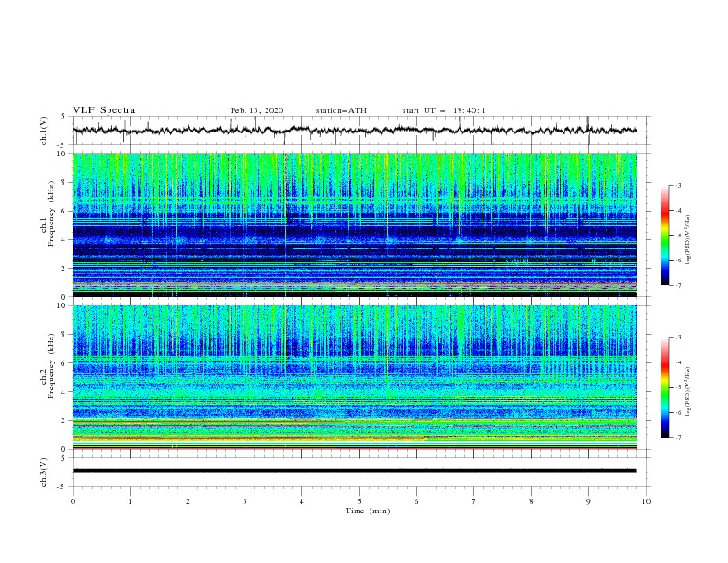Screen dimensions: 728x563
Task: Click the "Time (min)" x-axis label
Action: coord(368,511)
